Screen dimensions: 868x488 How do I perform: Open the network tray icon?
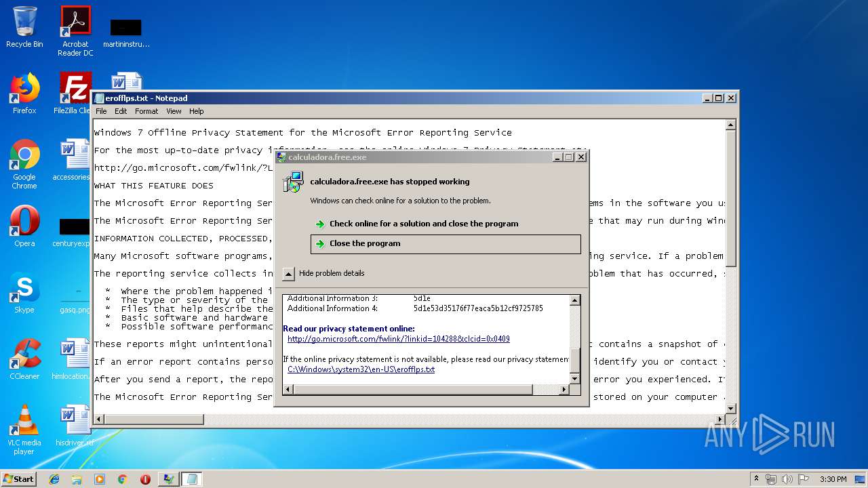[771, 479]
